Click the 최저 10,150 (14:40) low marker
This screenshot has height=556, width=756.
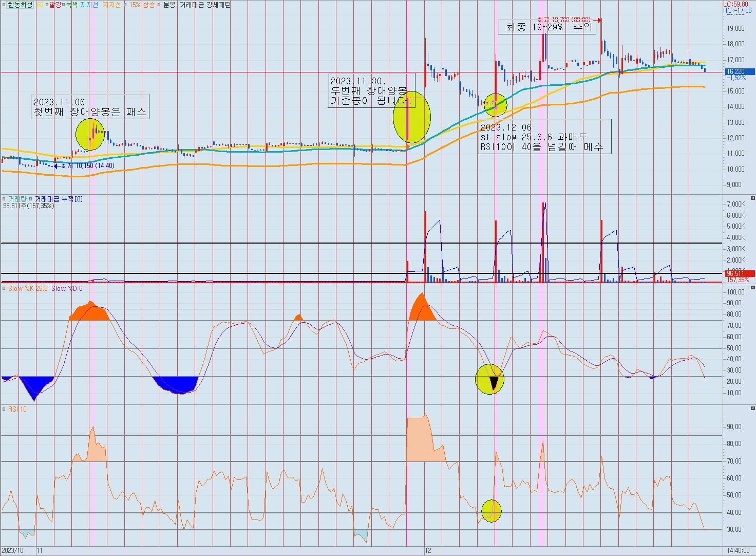(x=84, y=166)
